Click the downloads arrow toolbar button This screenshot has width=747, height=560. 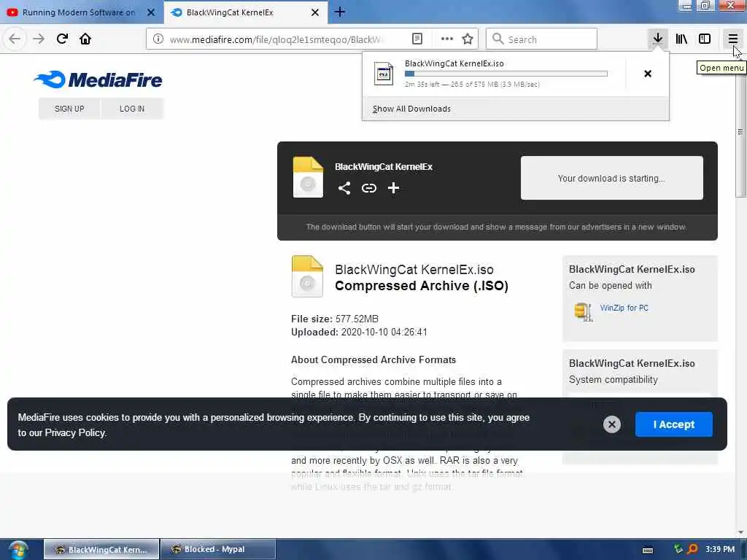click(x=657, y=39)
